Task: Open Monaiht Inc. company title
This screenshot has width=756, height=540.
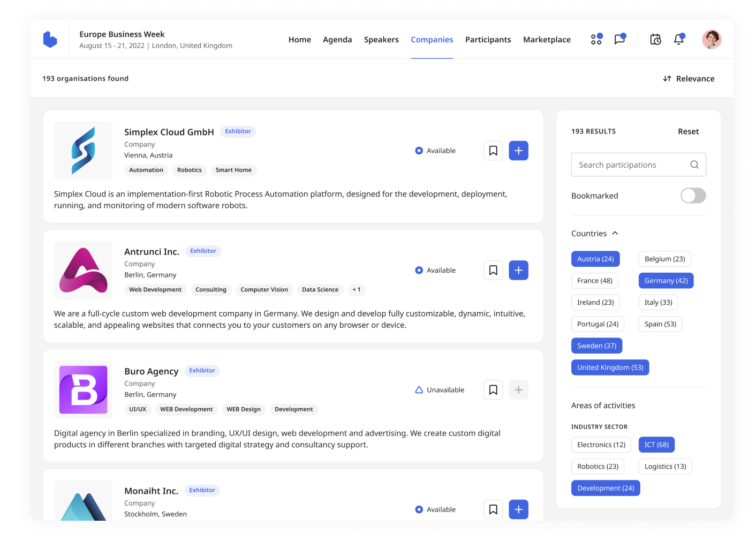Action: click(151, 491)
